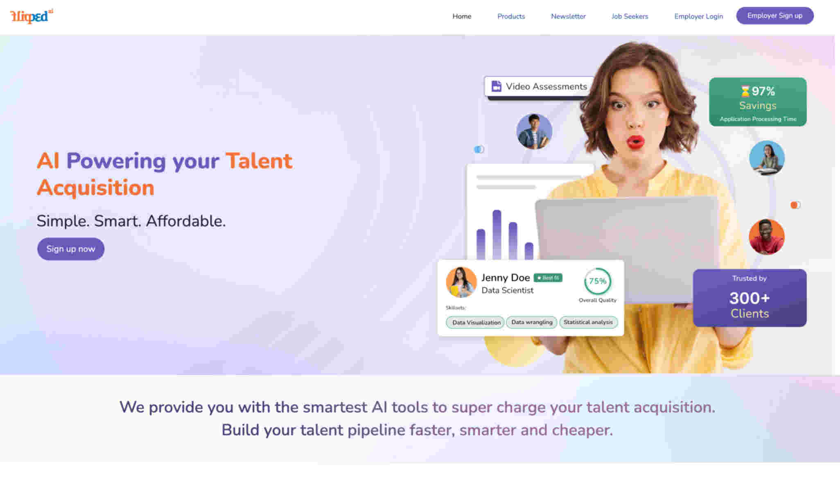
Task: Open the Products menu item
Action: [511, 16]
